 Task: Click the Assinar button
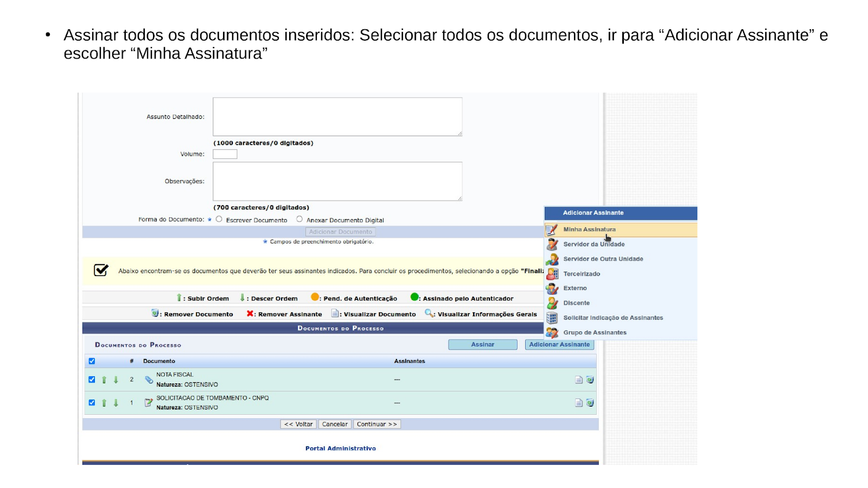[x=483, y=345]
